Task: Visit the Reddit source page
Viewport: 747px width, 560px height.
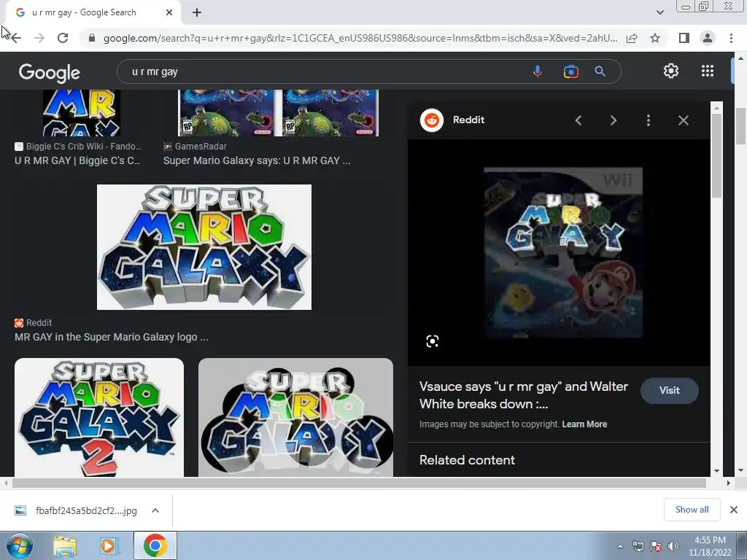Action: tap(670, 391)
